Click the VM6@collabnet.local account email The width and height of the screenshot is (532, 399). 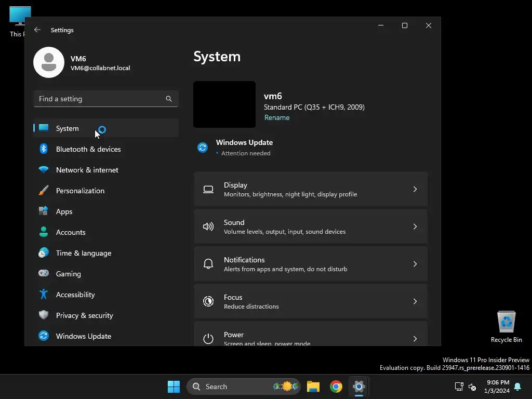pos(100,68)
